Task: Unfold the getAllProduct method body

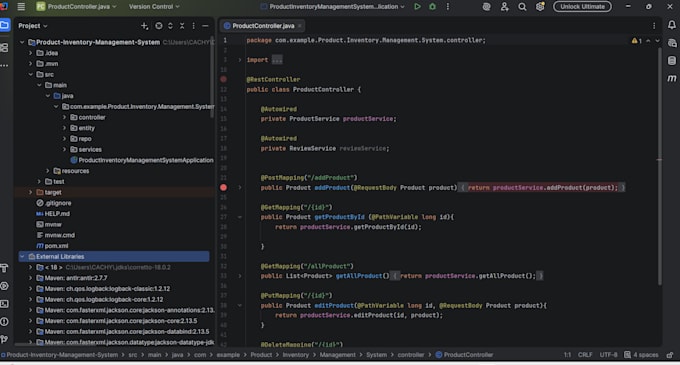Action: pyautogui.click(x=240, y=276)
